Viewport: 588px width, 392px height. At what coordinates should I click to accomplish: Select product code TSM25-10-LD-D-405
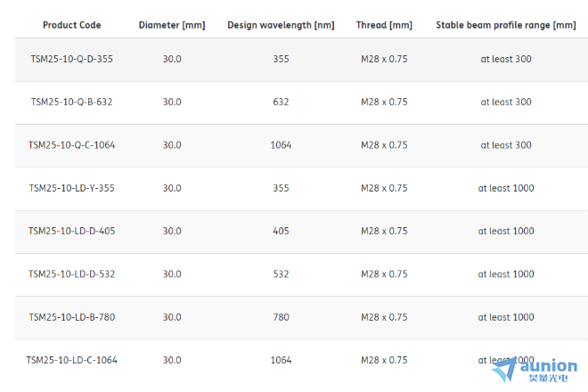click(71, 231)
